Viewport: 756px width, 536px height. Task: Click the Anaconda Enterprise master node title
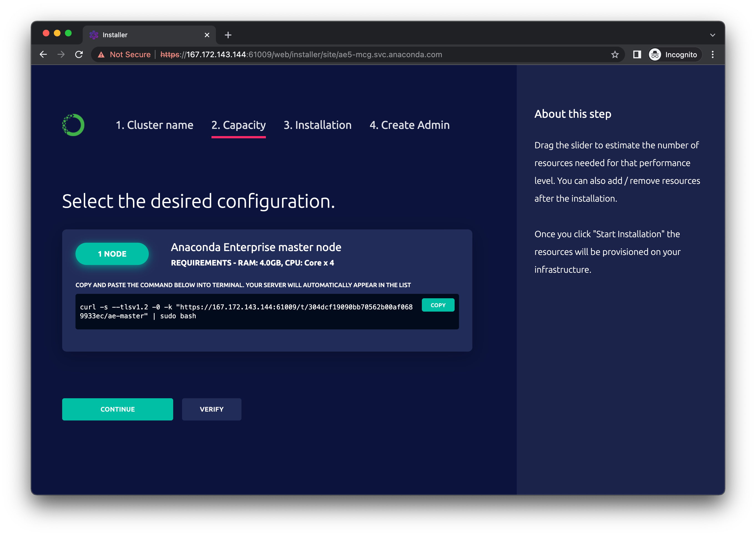(256, 247)
